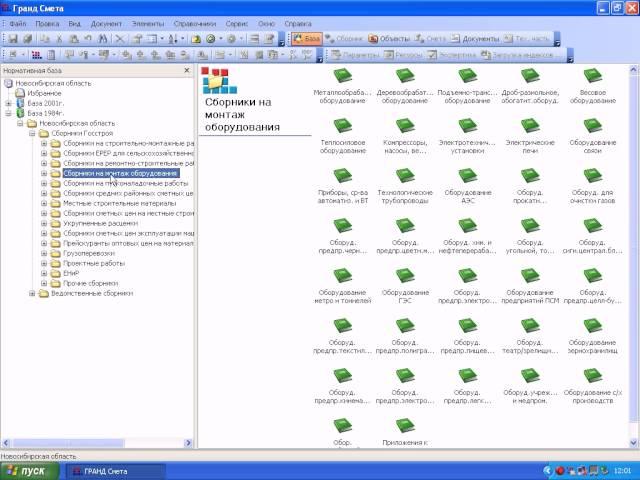Click the Cut scissors toolbar icon
Viewport: 640px width, 480px height.
59,39
